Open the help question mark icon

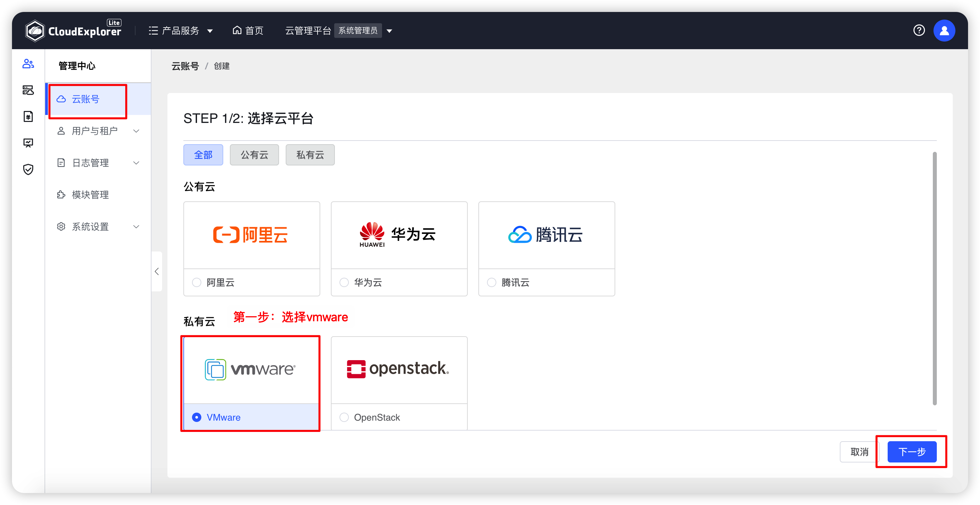(x=919, y=30)
